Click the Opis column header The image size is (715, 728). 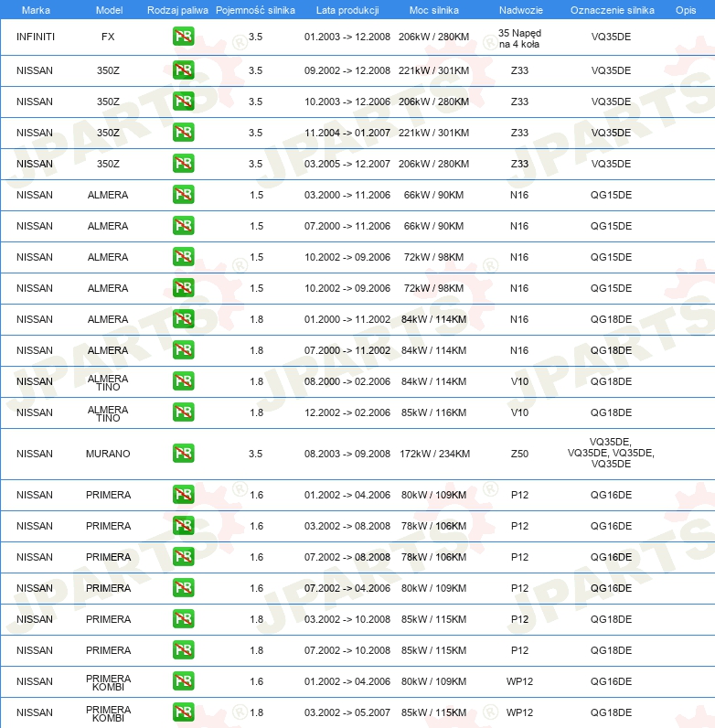pyautogui.click(x=686, y=10)
